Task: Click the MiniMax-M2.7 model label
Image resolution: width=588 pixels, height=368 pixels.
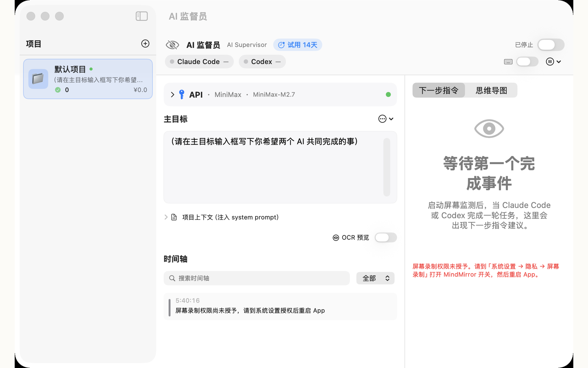Action: coord(274,94)
